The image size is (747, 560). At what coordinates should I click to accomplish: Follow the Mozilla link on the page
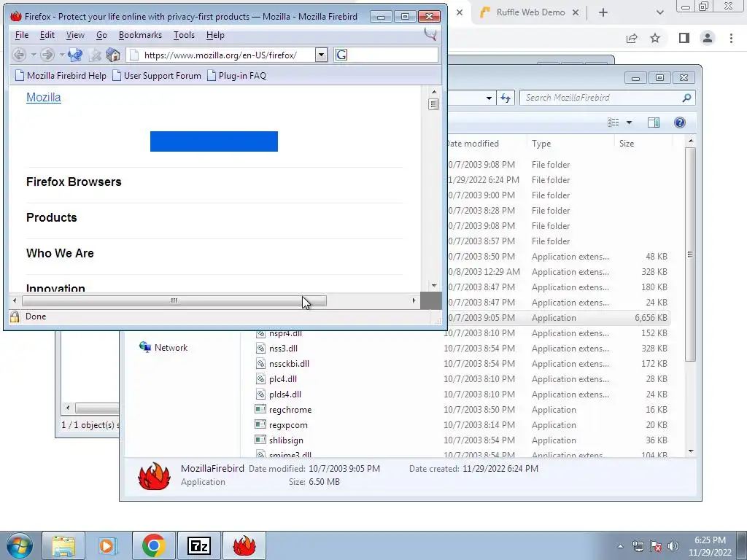coord(43,97)
